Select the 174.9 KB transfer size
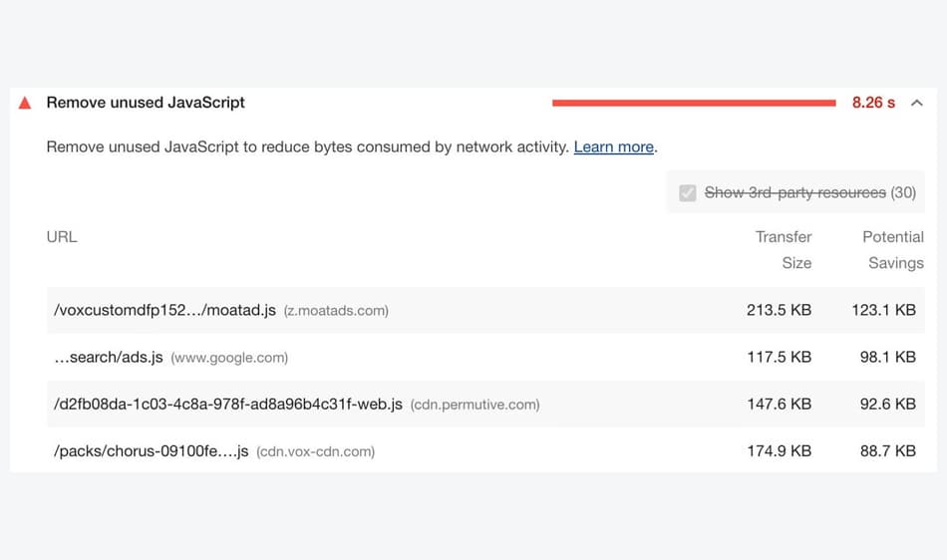This screenshot has width=947, height=560. click(780, 451)
